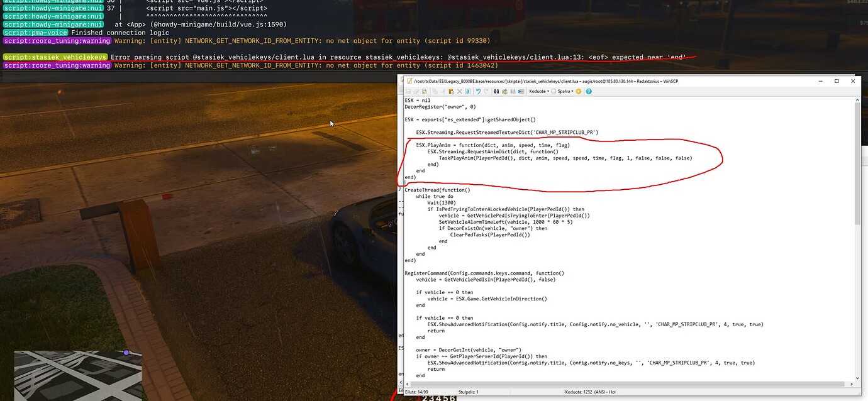Screen dimensions: 868x401
Task: Delete the current selection
Action: click(x=460, y=91)
